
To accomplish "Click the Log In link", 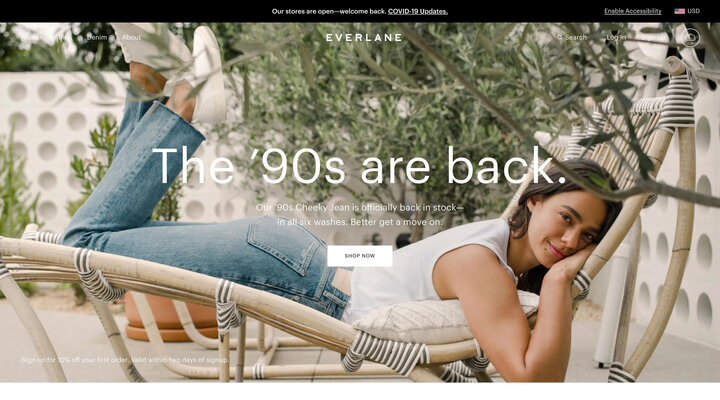I will point(616,37).
